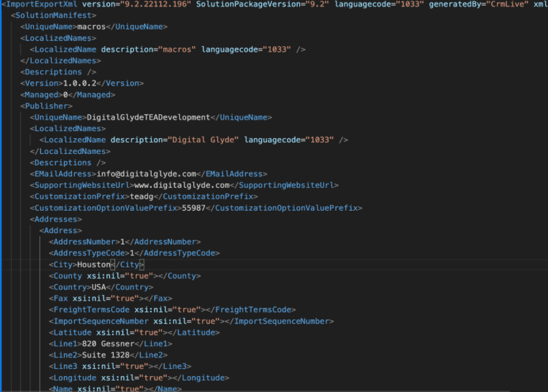Click the opening FreightTermsCode tag
This screenshot has width=548, height=392.
pyautogui.click(x=89, y=309)
